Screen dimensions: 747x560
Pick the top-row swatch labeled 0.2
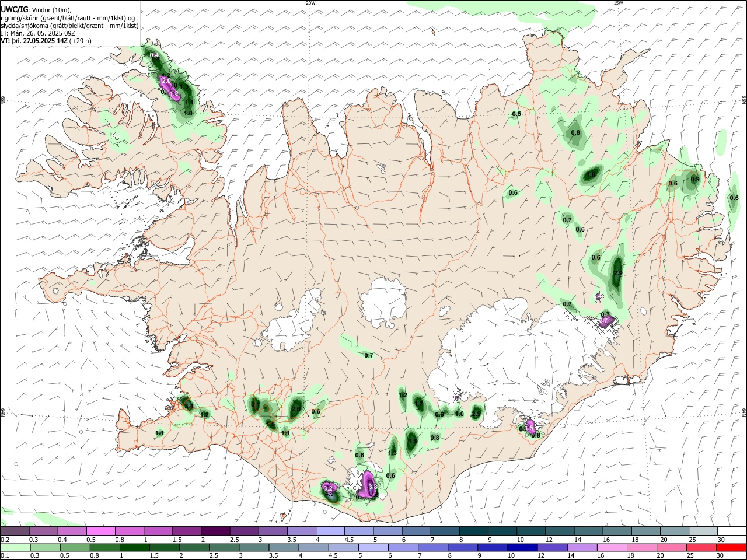coord(15,531)
